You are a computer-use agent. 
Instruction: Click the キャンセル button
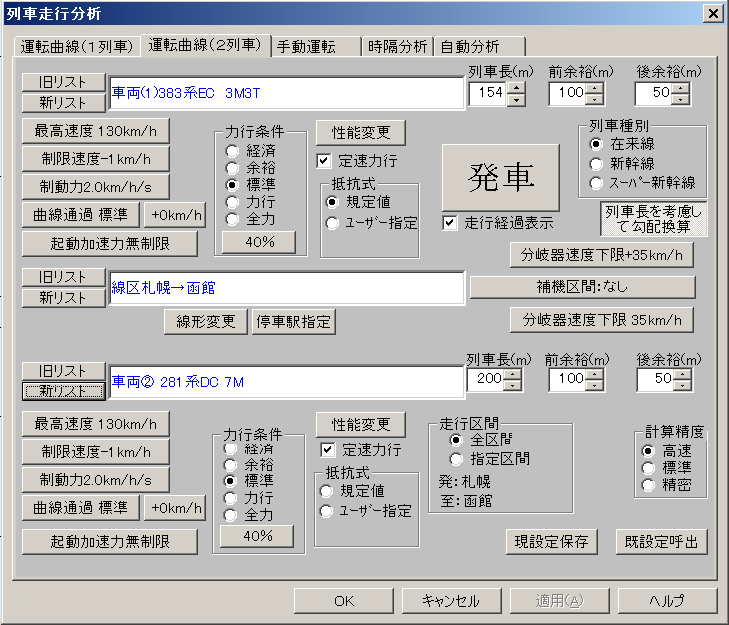(x=451, y=601)
